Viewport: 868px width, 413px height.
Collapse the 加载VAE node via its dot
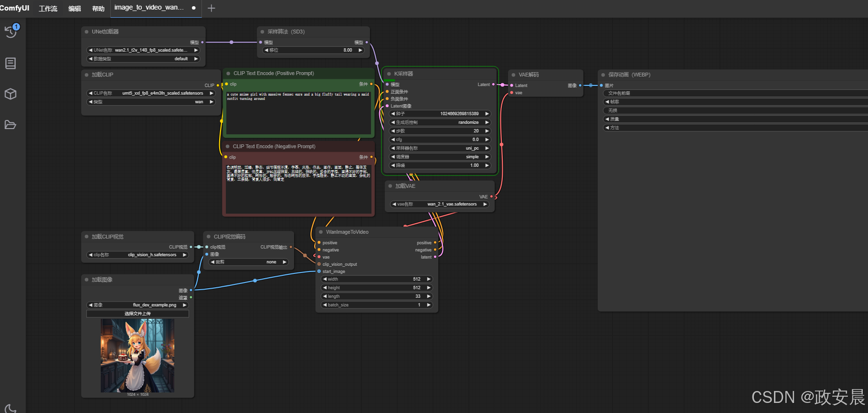(390, 186)
